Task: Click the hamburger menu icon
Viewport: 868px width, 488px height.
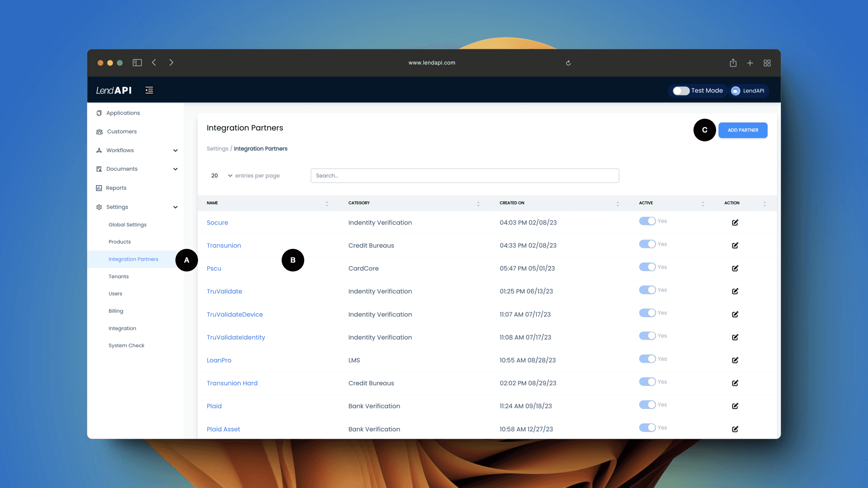Action: point(149,90)
